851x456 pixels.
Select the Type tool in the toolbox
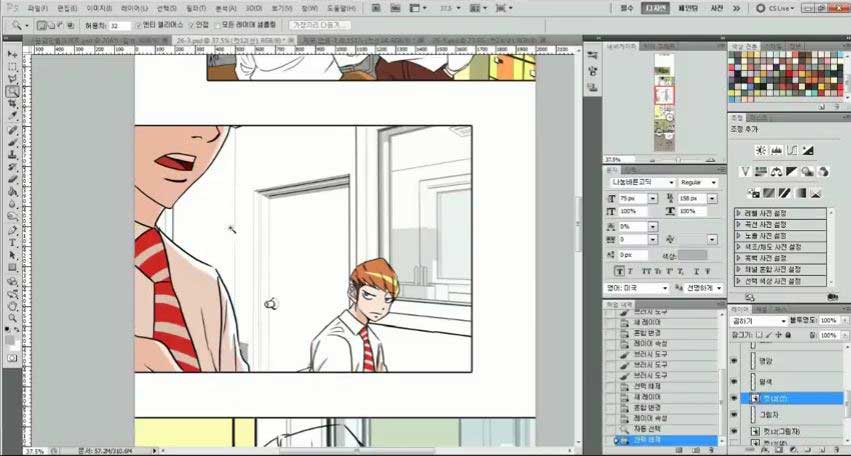coord(12,243)
